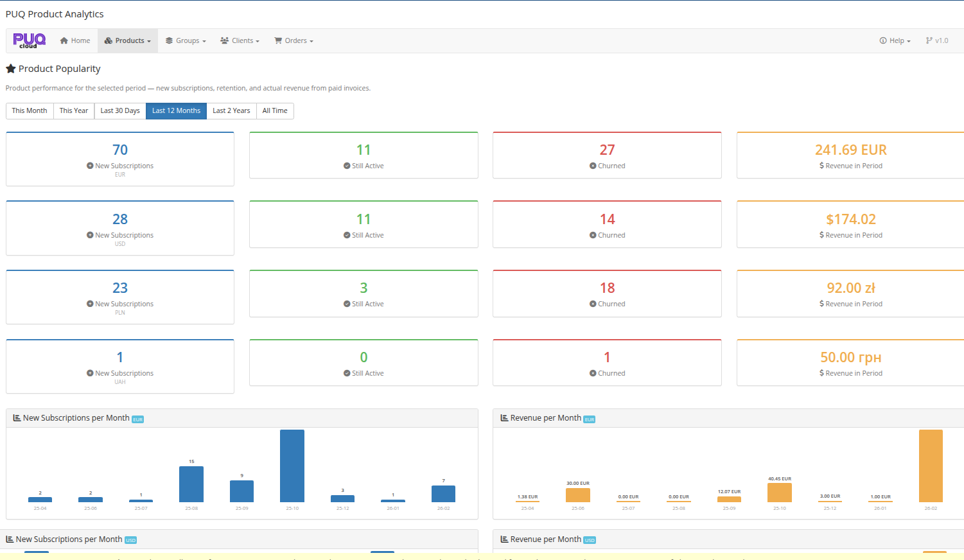Open the Products dropdown menu

point(127,40)
